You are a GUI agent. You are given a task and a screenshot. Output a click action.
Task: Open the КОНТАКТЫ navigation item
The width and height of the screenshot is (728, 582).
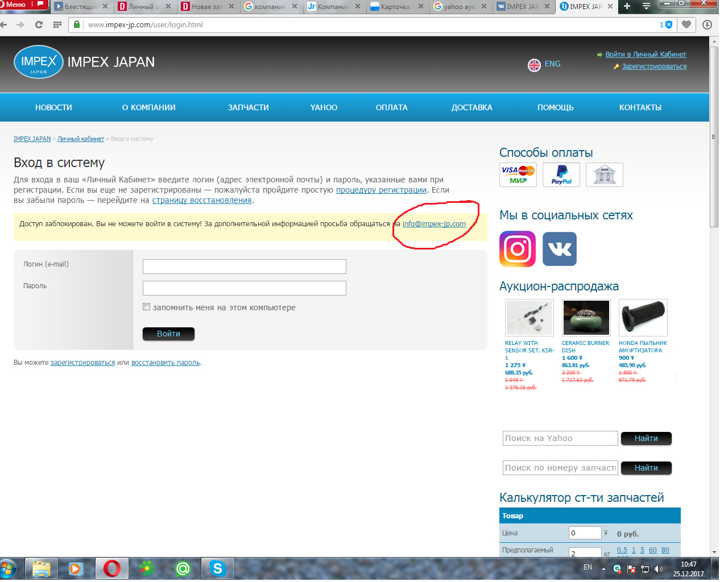click(640, 107)
